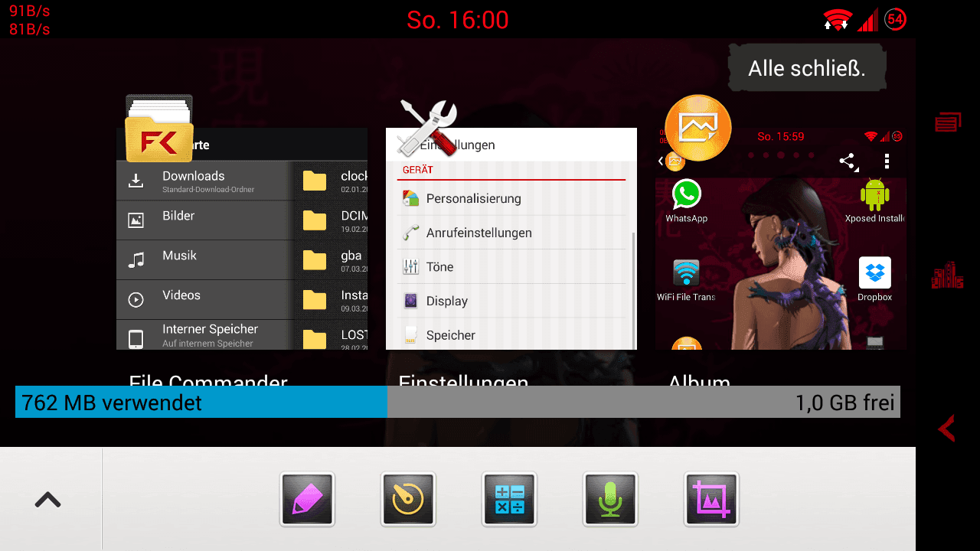Tap the share icon in Album preview
Viewport: 980px width, 551px height.
[848, 161]
